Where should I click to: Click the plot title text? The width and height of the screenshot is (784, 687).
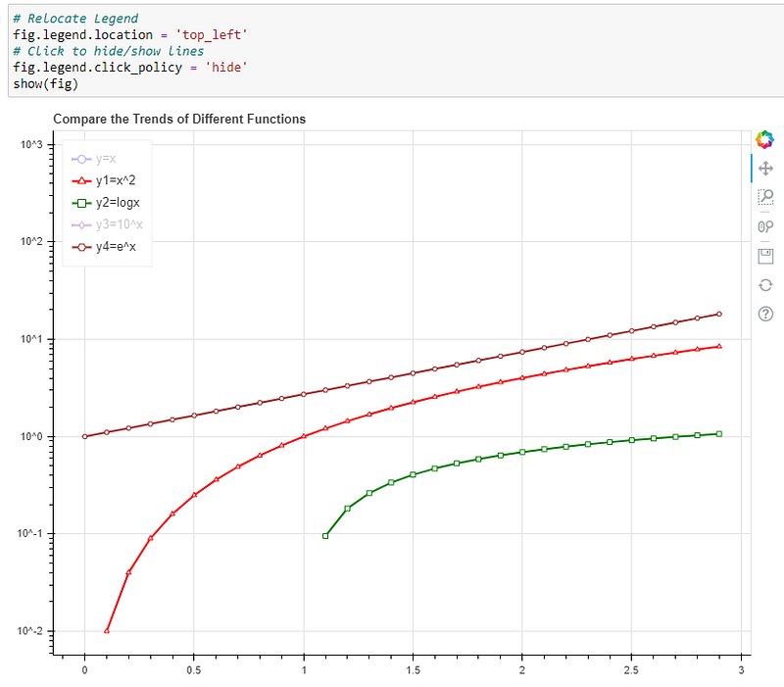pos(179,119)
